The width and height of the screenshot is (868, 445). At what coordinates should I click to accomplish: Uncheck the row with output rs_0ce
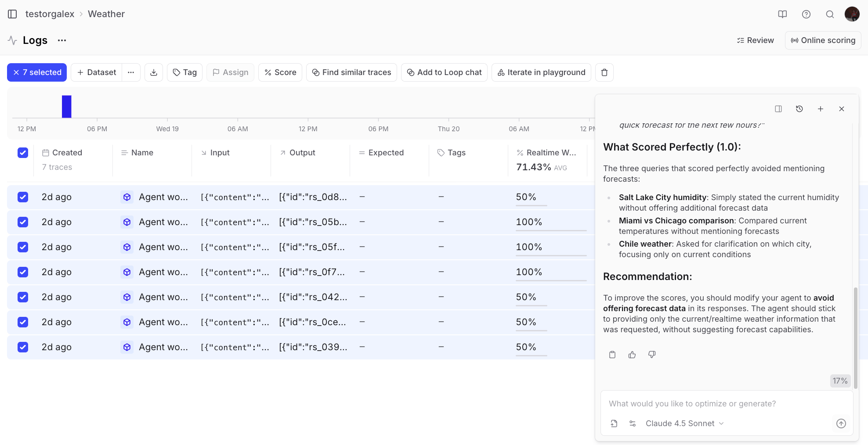(23, 322)
